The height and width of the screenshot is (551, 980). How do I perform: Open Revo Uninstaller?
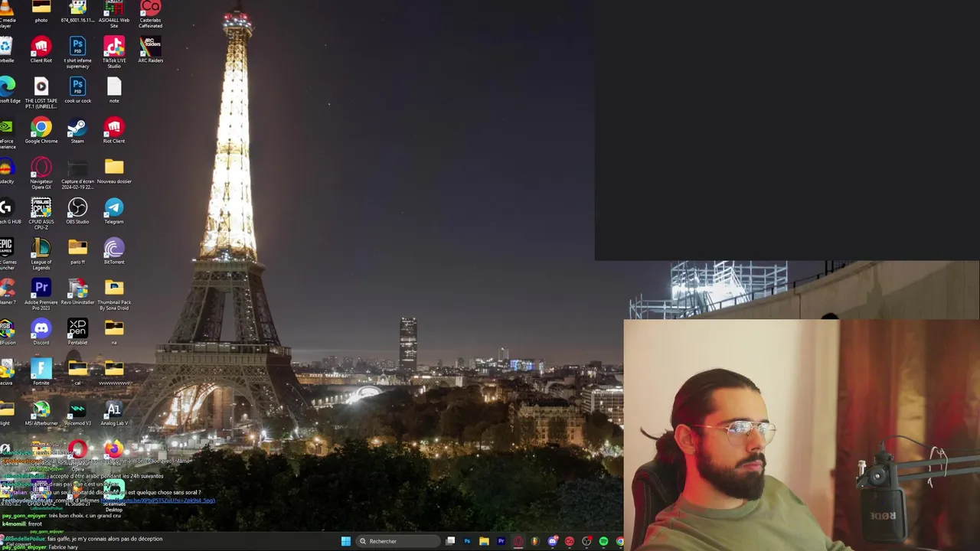pyautogui.click(x=77, y=292)
